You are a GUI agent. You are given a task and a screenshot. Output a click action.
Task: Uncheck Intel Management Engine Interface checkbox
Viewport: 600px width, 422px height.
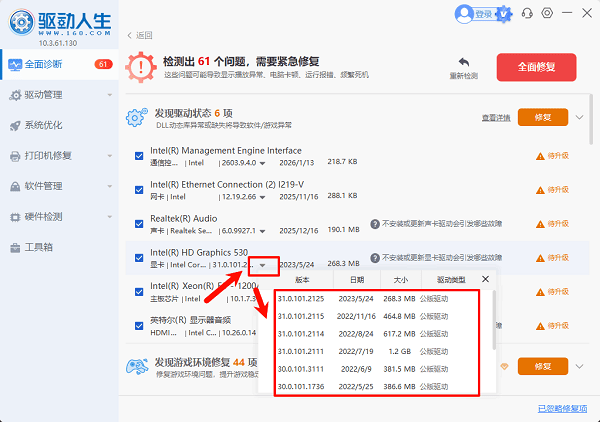[139, 156]
